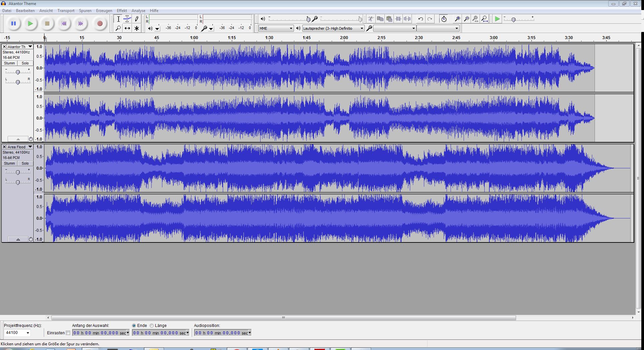Activate the Multi-tool asterisk icon
644x350 pixels.
[137, 28]
